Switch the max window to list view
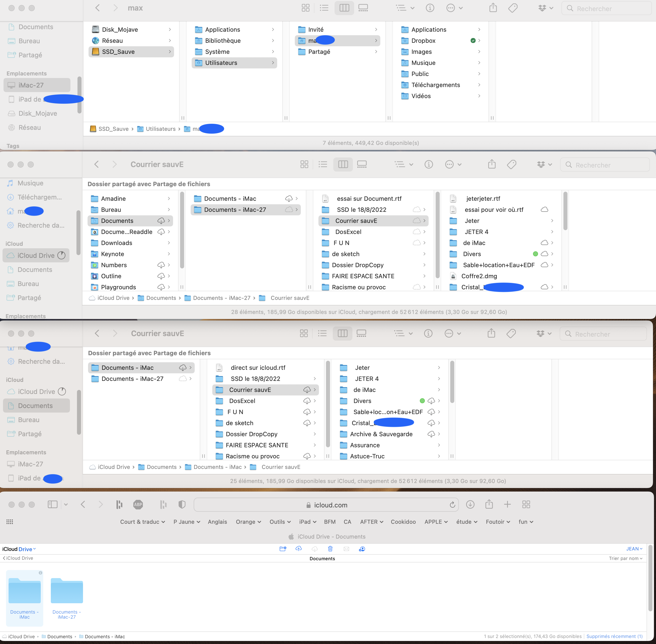The width and height of the screenshot is (656, 644). point(324,8)
